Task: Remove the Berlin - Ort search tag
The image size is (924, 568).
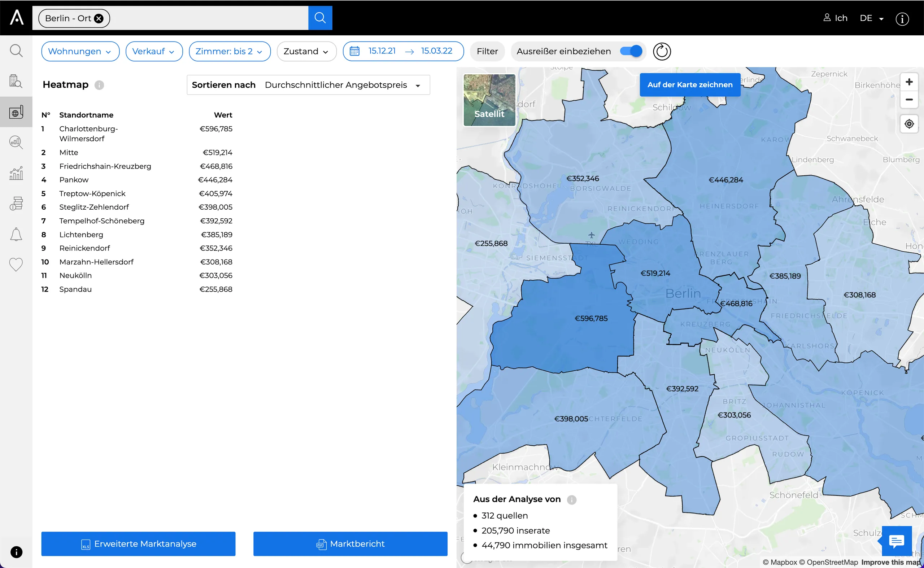Action: [99, 18]
